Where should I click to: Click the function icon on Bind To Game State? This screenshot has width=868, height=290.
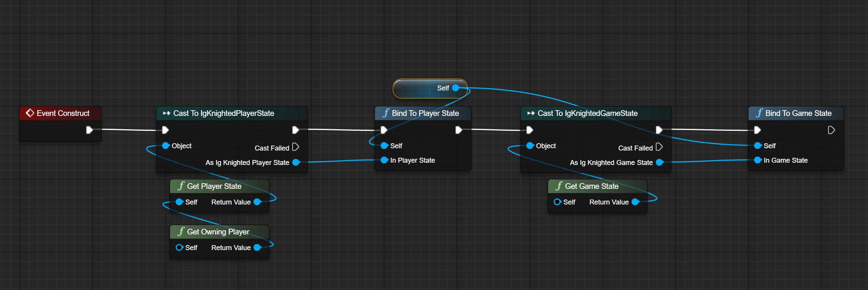[x=759, y=113]
